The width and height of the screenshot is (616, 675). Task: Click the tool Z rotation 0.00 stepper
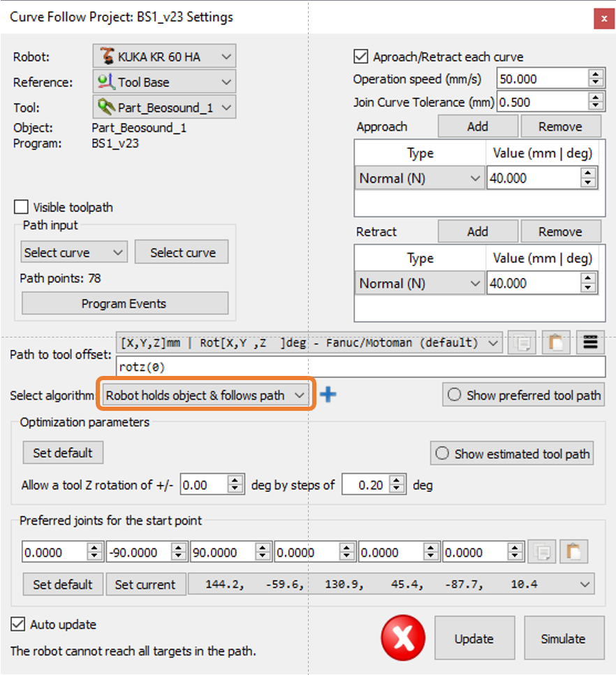tap(235, 484)
